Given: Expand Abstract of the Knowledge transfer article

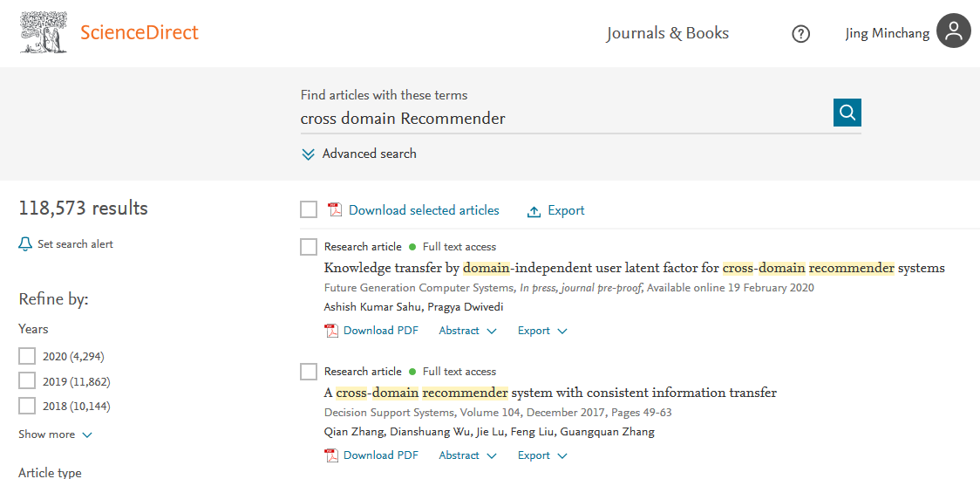Looking at the screenshot, I should pyautogui.click(x=467, y=331).
